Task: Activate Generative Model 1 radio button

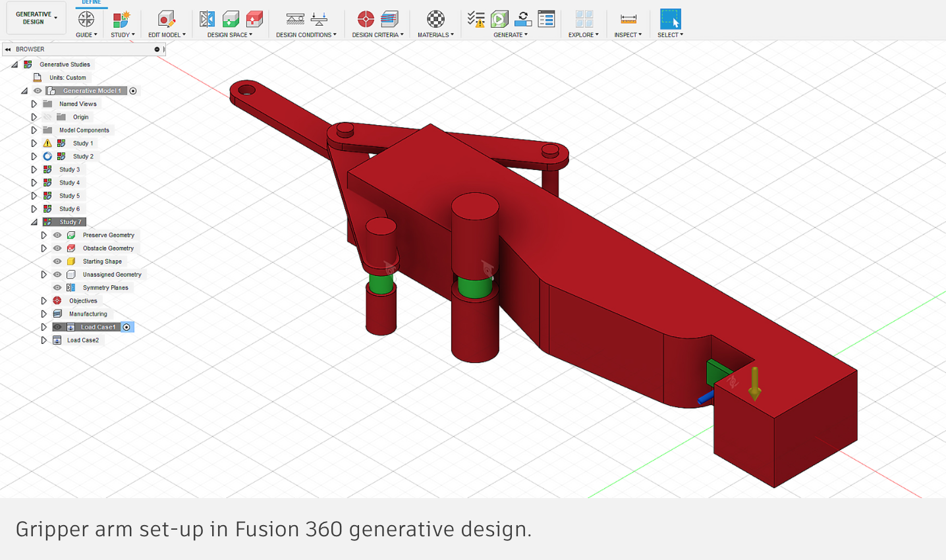Action: pyautogui.click(x=133, y=91)
